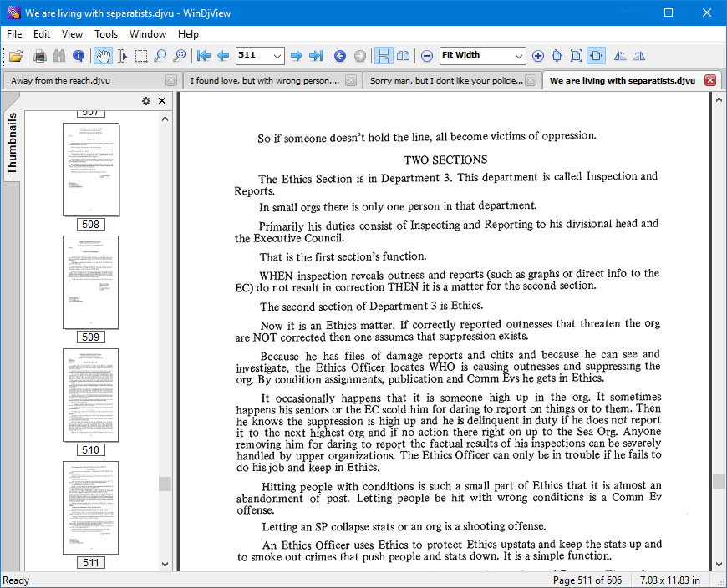Image resolution: width=727 pixels, height=588 pixels.
Task: Click thumbnail panel scroll down arrow
Action: 165,565
